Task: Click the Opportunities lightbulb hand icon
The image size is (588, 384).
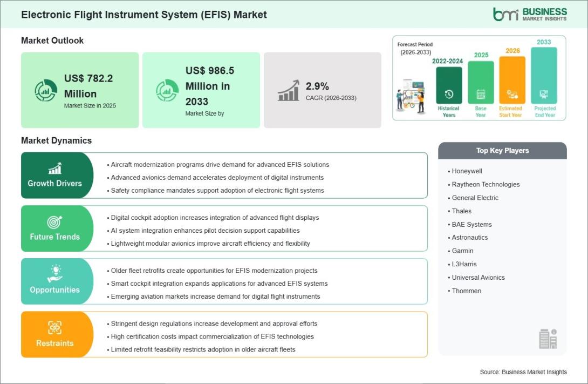Action: (x=54, y=273)
